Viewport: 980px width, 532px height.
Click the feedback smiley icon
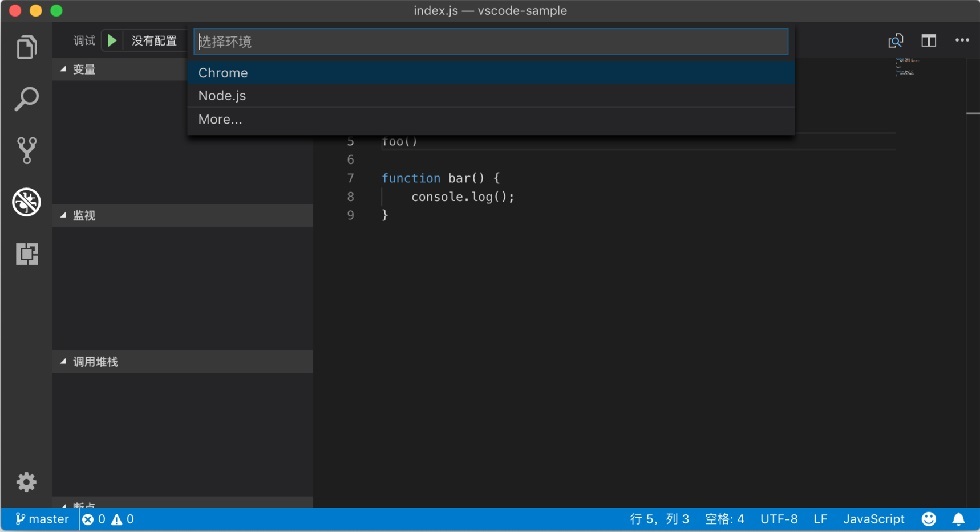click(929, 519)
